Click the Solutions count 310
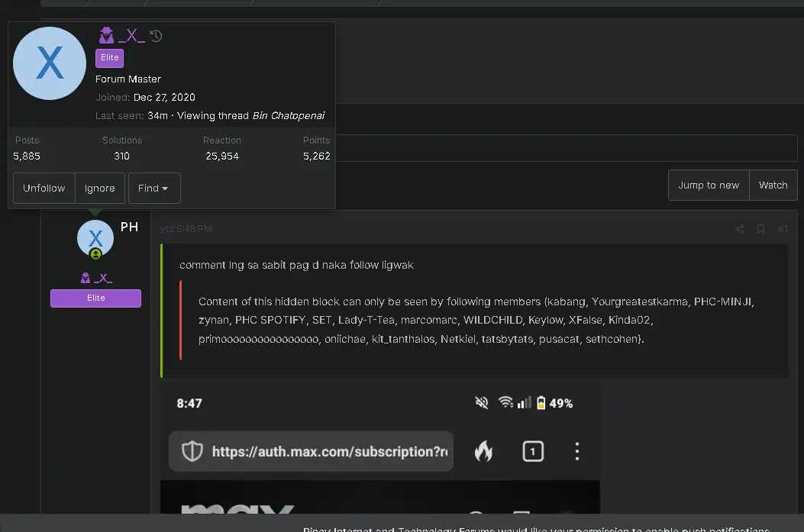804x532 pixels. pyautogui.click(x=121, y=156)
